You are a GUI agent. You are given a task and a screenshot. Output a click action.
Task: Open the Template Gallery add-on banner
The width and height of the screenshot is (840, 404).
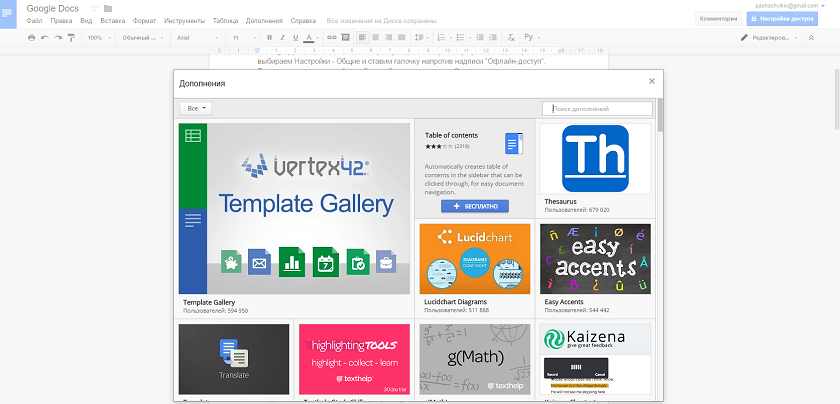tap(294, 208)
